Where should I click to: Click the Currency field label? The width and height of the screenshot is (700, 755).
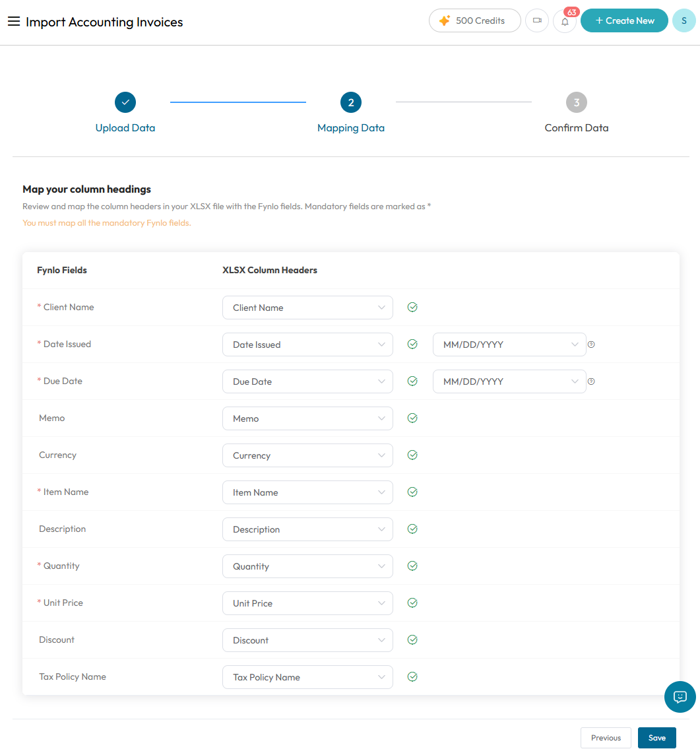pyautogui.click(x=57, y=455)
